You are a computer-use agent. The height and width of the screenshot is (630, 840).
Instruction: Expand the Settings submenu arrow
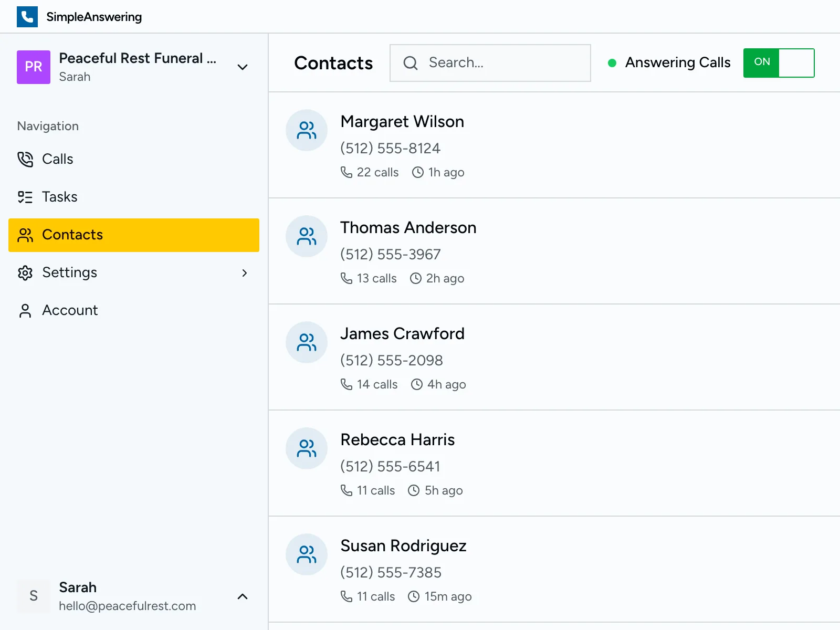(x=245, y=273)
